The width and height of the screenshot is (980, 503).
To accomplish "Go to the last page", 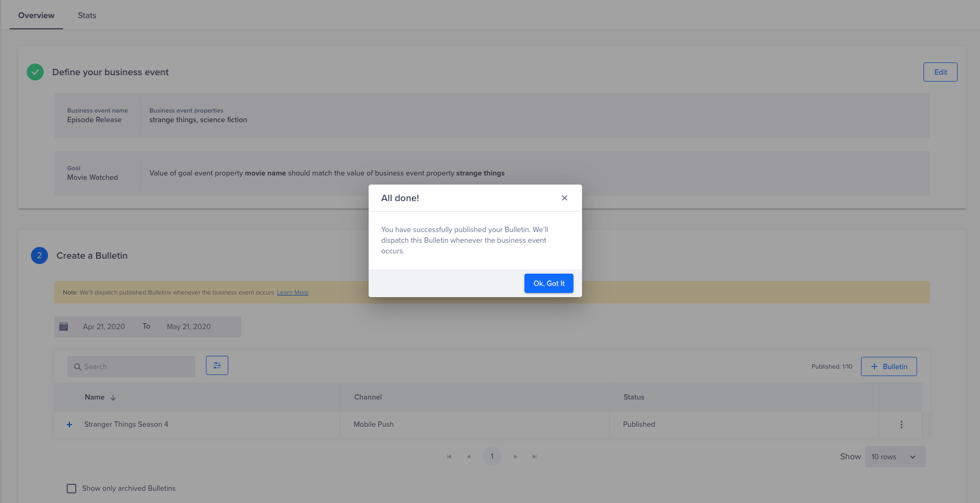I will [535, 457].
